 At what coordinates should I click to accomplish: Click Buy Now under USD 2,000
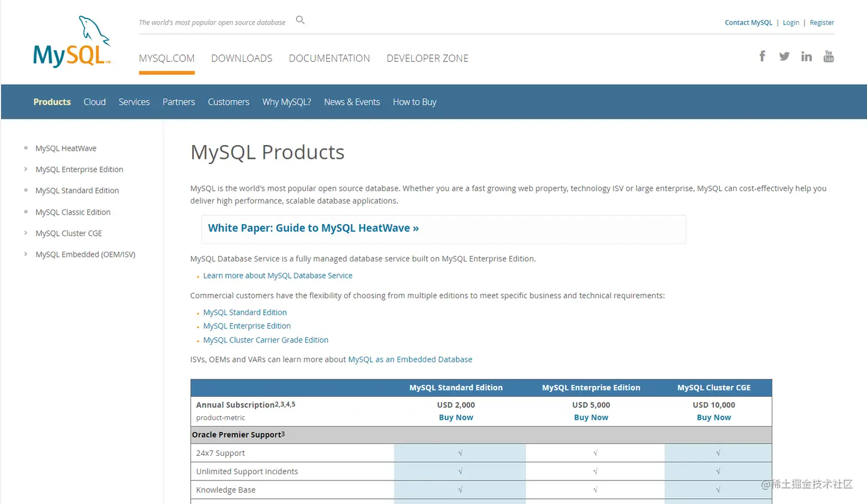456,417
